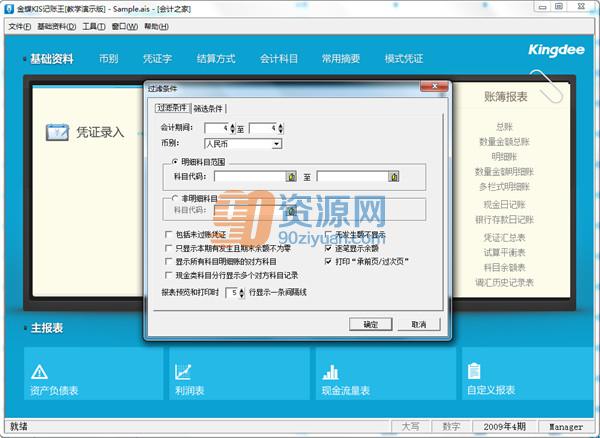Switch to the 过滤条件 tab
This screenshot has height=438, width=600.
[x=172, y=108]
